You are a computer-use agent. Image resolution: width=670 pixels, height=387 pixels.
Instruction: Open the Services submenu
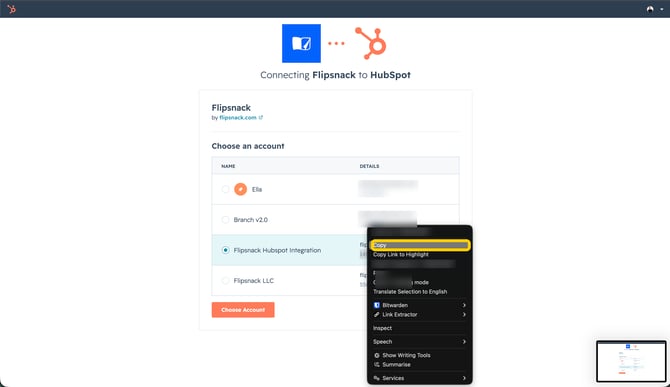point(420,378)
